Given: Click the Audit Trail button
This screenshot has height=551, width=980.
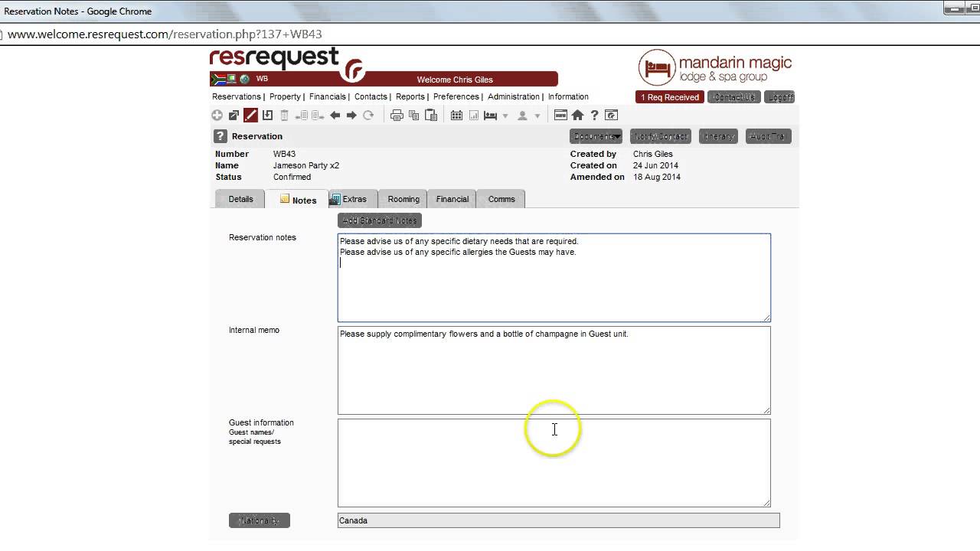Looking at the screenshot, I should (x=768, y=136).
